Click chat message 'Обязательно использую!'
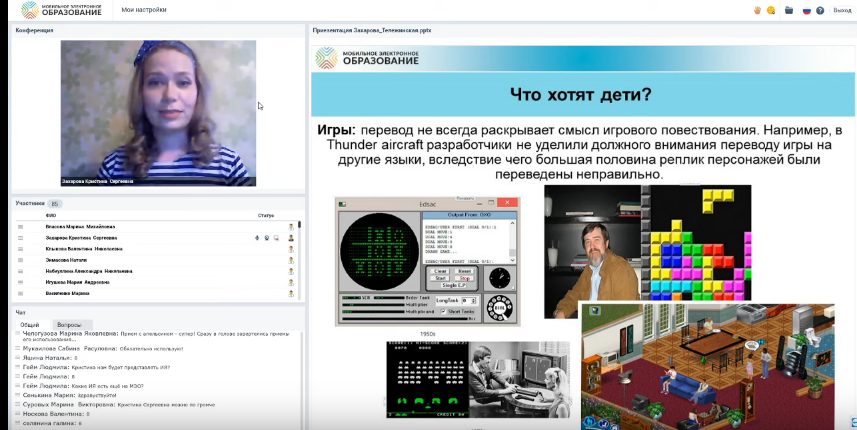The height and width of the screenshot is (430, 857). coord(152,349)
